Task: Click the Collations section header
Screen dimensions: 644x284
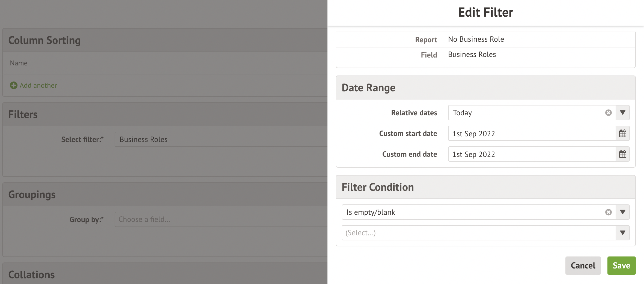Action: coord(32,275)
